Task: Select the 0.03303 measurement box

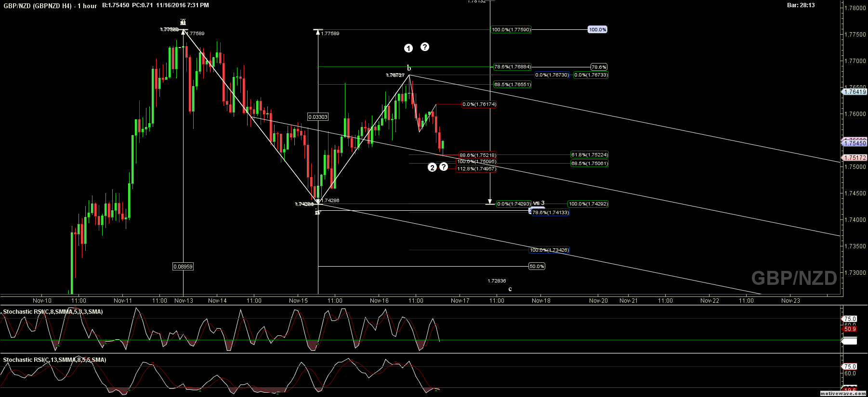Action: pos(318,117)
